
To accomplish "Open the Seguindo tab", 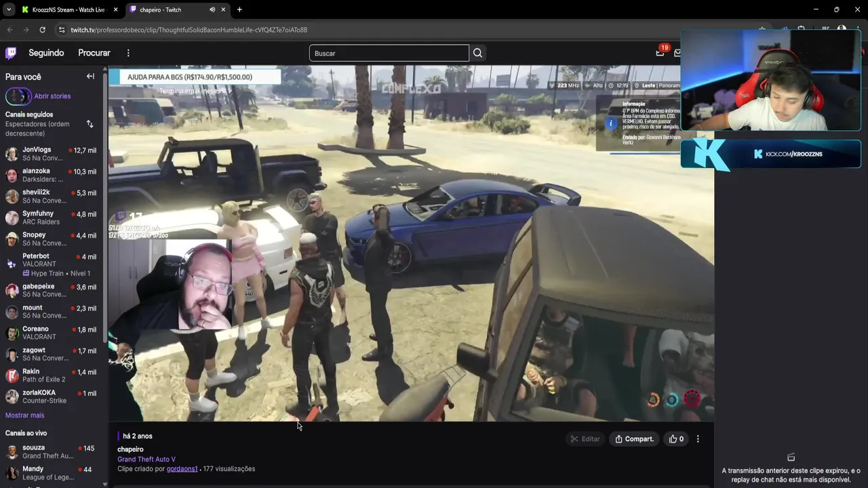I will tap(46, 53).
